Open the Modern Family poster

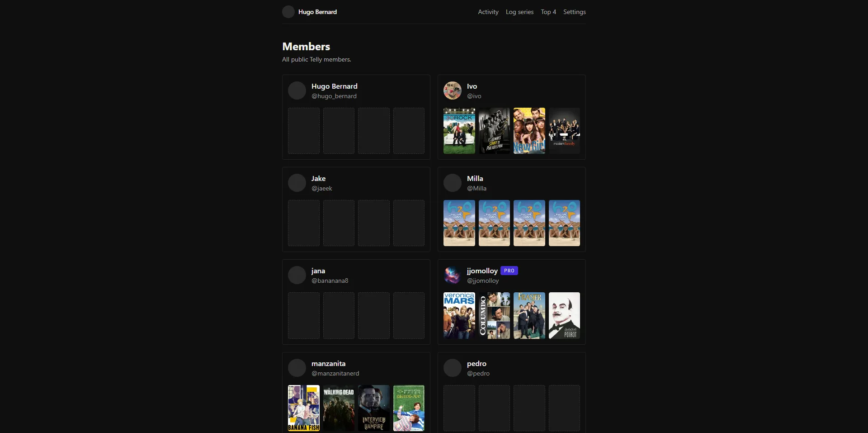point(564,131)
